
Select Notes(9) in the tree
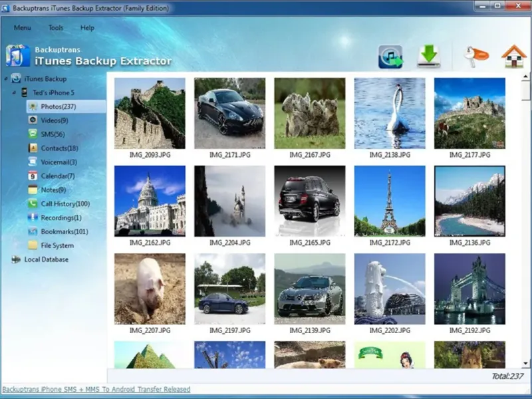[x=53, y=190]
